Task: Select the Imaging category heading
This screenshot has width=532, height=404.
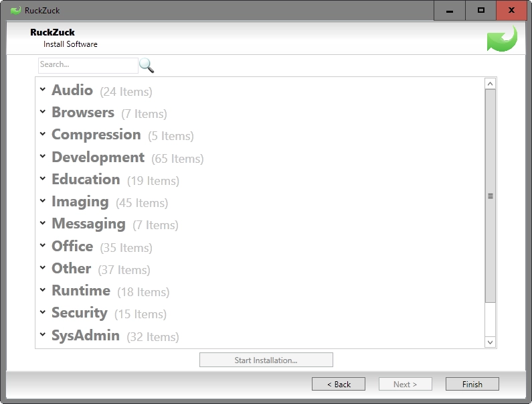Action: [80, 202]
